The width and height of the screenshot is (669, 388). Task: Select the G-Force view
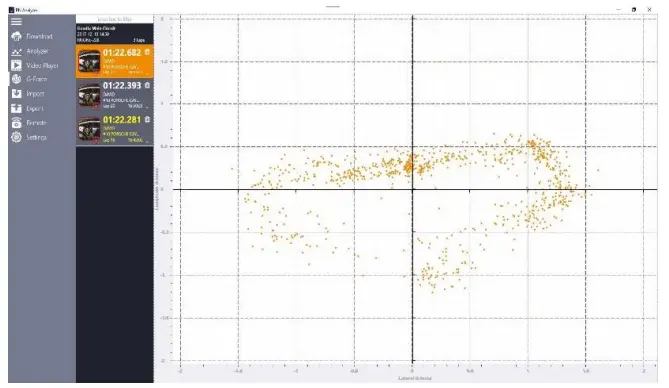coord(30,79)
